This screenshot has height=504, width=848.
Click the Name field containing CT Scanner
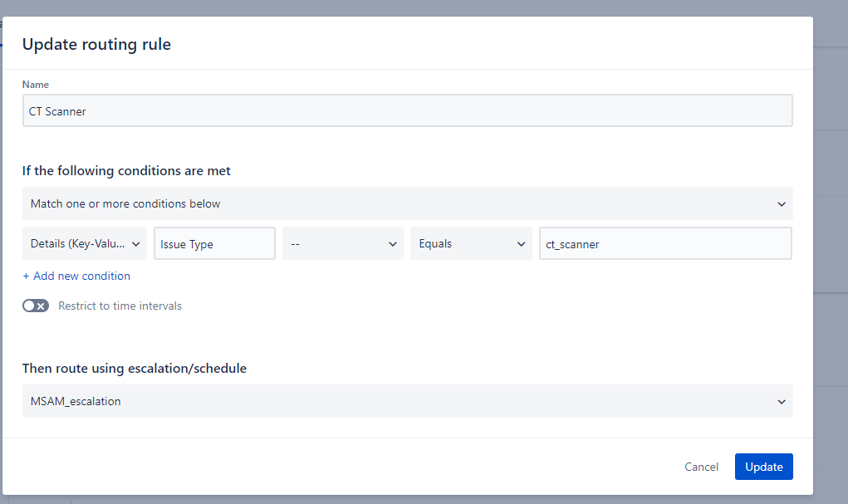(407, 111)
